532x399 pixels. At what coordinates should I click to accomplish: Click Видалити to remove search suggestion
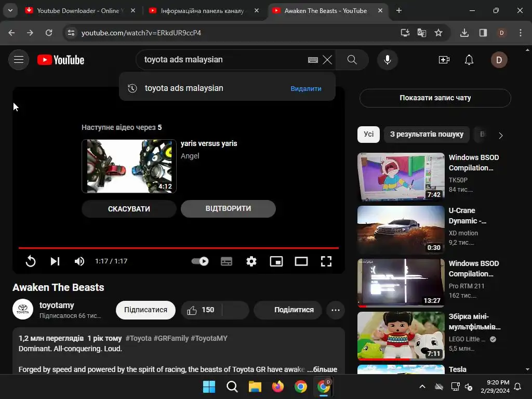pos(305,88)
